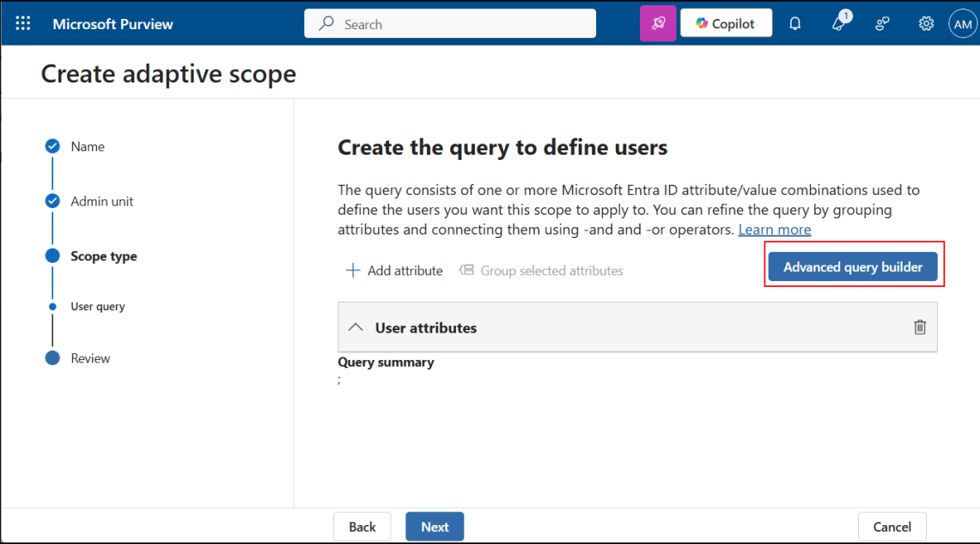
Task: Open the people feedback icon
Action: coord(882,24)
